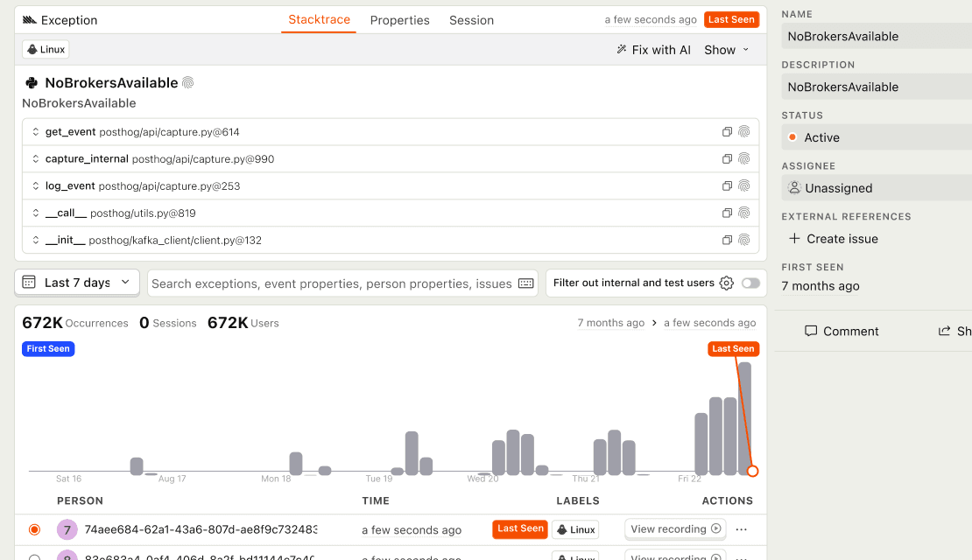Image resolution: width=972 pixels, height=560 pixels.
Task: Click fingerprint icon on get_event row
Action: coord(744,132)
